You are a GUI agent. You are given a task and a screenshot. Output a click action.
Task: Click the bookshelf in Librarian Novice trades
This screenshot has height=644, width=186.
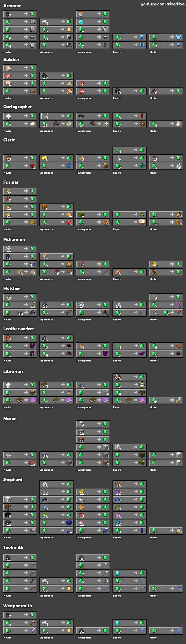(32, 392)
